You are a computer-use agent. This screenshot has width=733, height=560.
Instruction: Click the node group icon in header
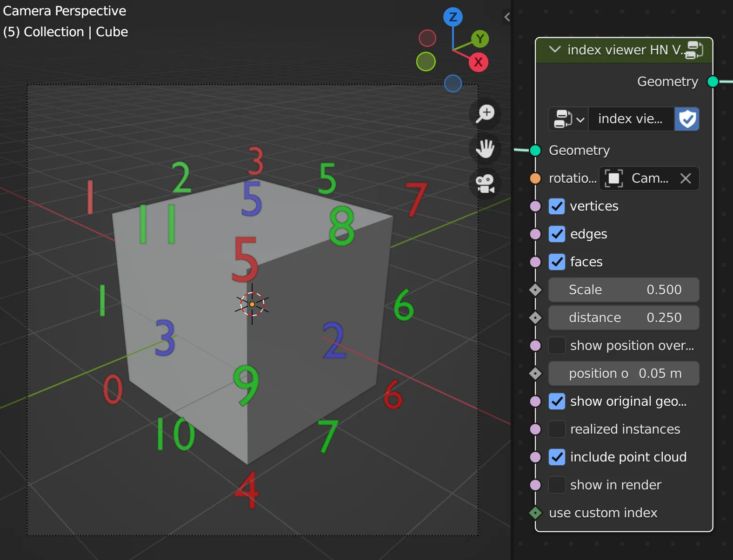694,50
